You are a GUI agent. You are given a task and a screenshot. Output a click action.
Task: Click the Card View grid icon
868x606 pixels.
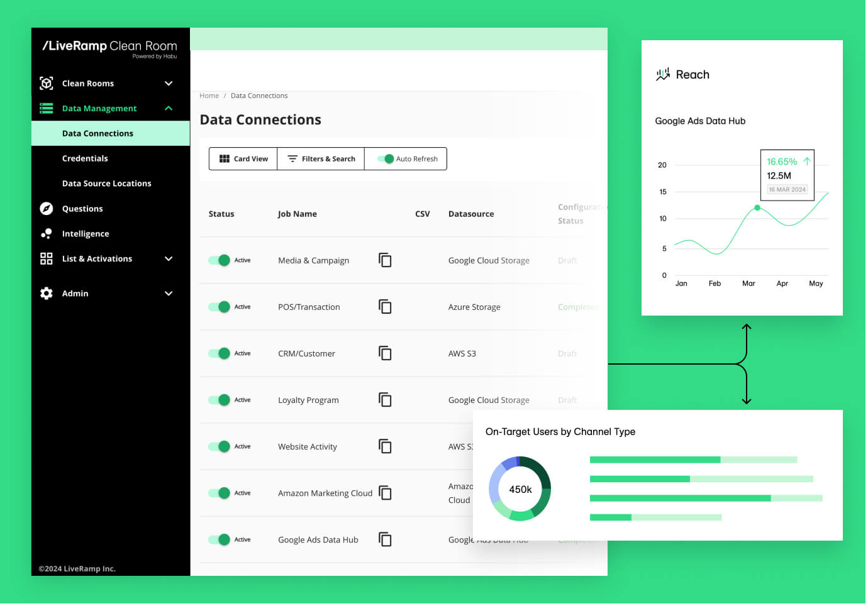coord(225,159)
